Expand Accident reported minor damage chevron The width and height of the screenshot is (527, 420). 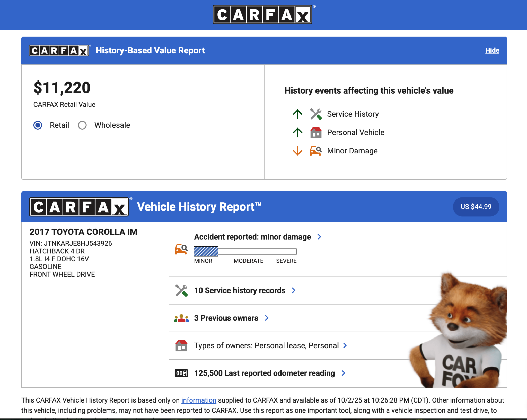tap(319, 237)
